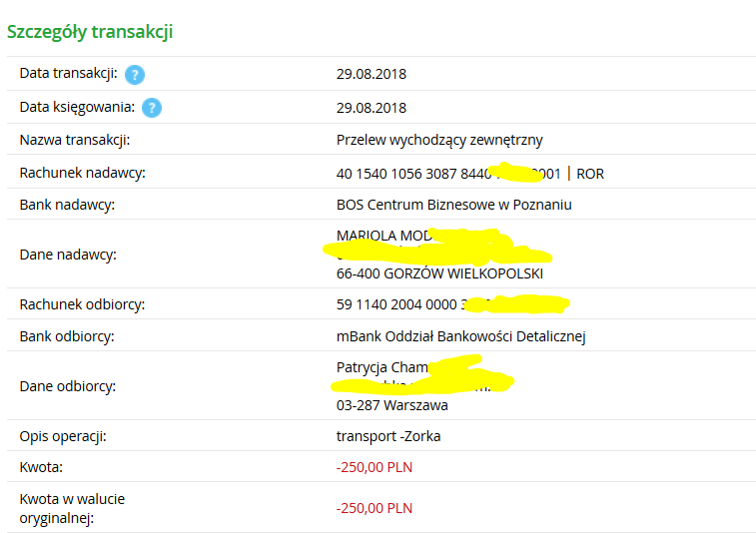This screenshot has width=756, height=533.
Task: Click the Nazwa transakcji label
Action: [75, 140]
